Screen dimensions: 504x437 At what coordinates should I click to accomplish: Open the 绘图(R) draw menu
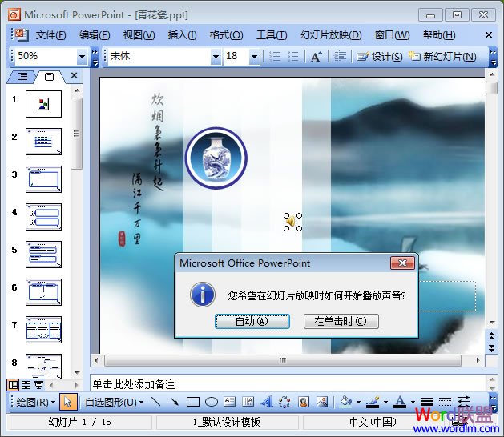(36, 402)
